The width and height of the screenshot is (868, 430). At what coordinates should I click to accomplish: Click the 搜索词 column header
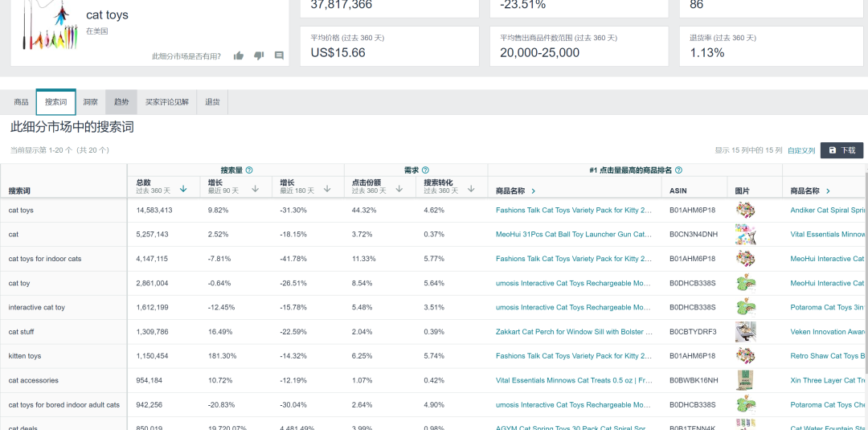[19, 191]
